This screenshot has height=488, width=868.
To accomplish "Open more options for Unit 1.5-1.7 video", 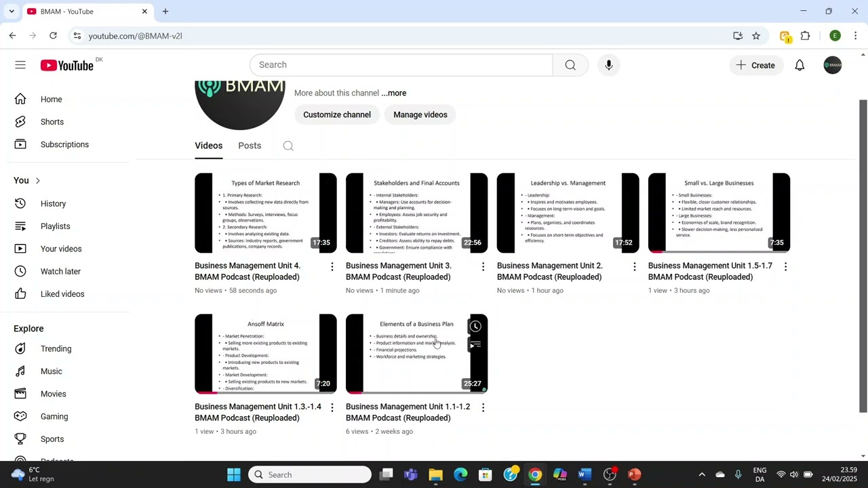I will [785, 267].
